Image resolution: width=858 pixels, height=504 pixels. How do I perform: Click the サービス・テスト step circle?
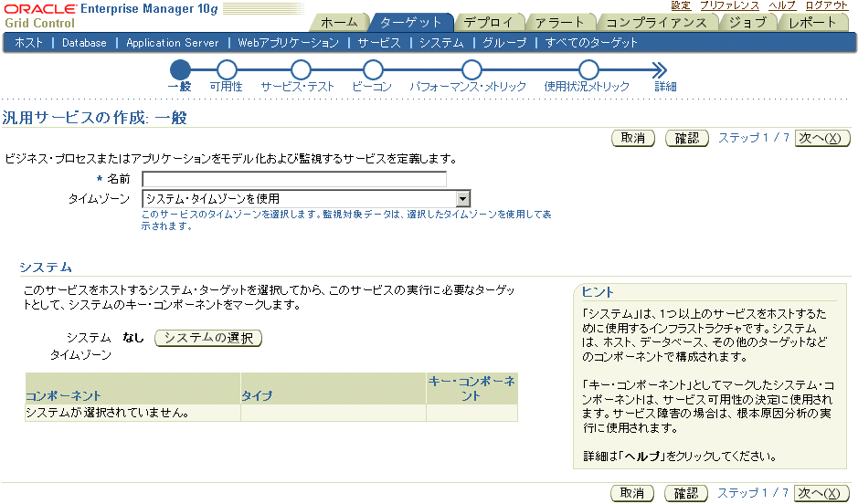point(301,70)
